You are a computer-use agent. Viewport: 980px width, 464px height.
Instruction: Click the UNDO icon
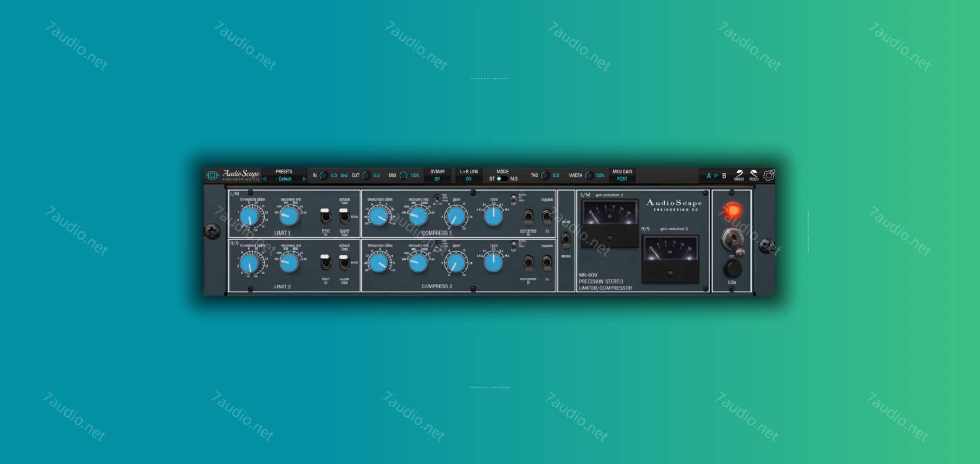(739, 175)
